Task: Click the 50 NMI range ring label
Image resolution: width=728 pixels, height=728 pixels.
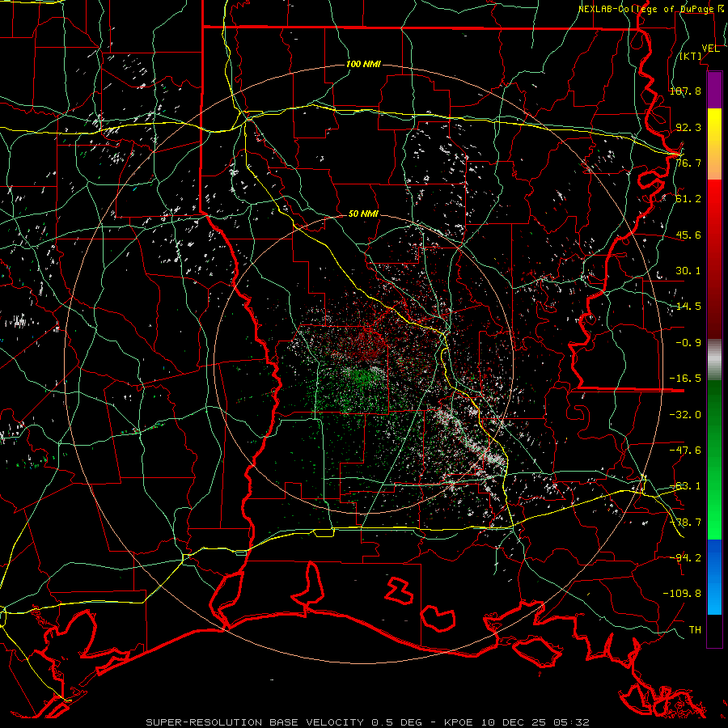Action: [x=363, y=214]
